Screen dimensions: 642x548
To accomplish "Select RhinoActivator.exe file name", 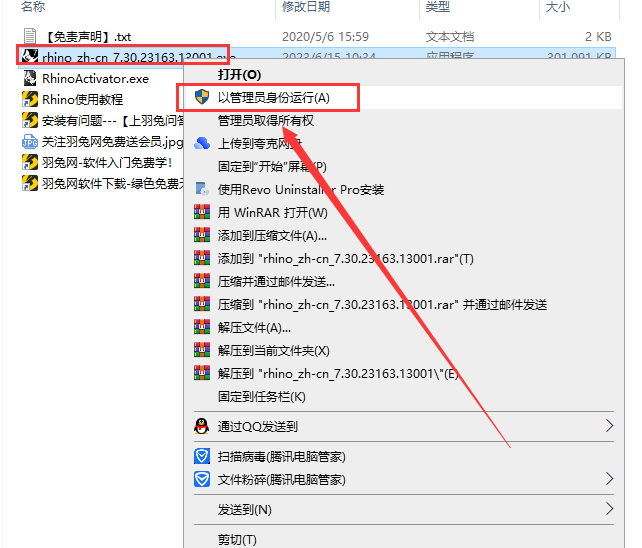I will pos(95,79).
